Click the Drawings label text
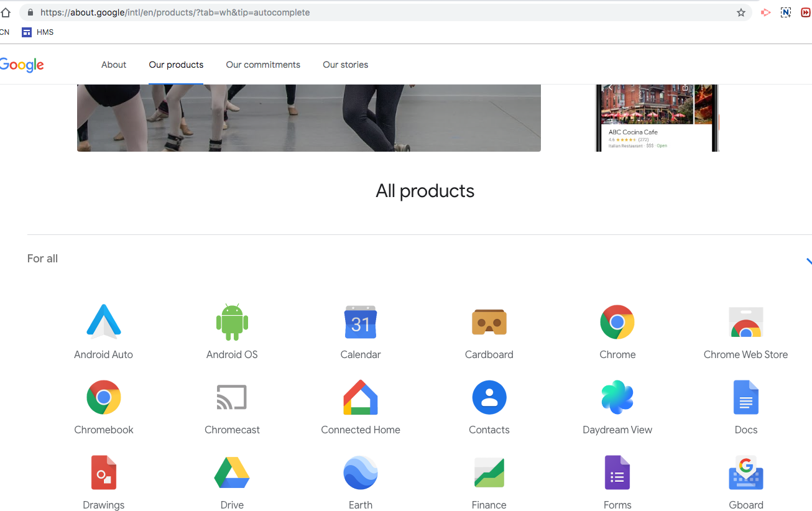The height and width of the screenshot is (511, 812). click(x=104, y=505)
